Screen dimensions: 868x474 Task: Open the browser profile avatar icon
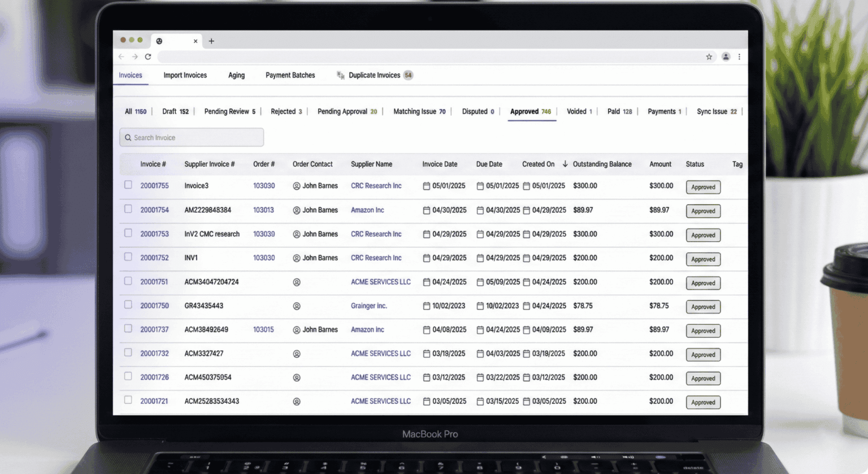(x=726, y=57)
